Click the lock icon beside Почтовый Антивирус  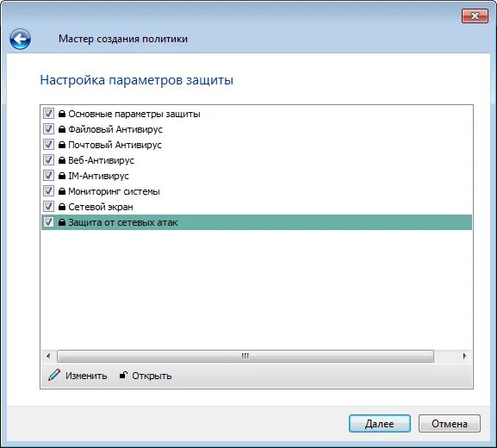point(62,145)
